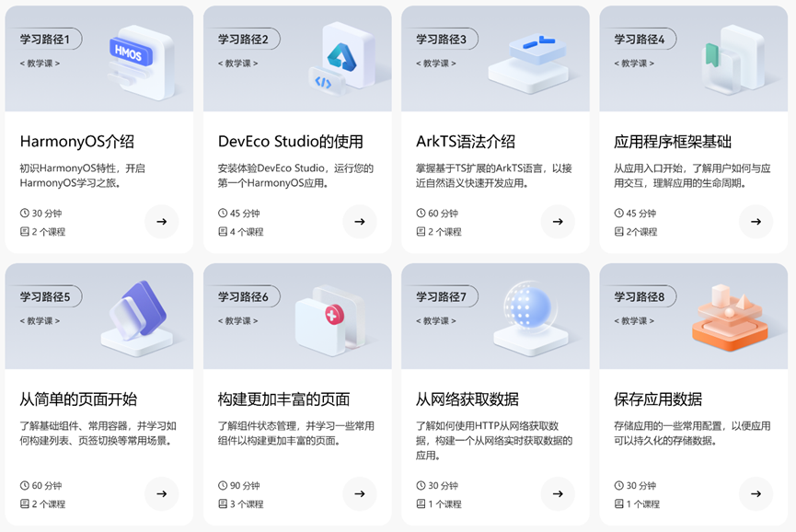Screen dimensions: 796x532
Task: Open the DevEco Studio的使用 title
Action: (x=291, y=141)
